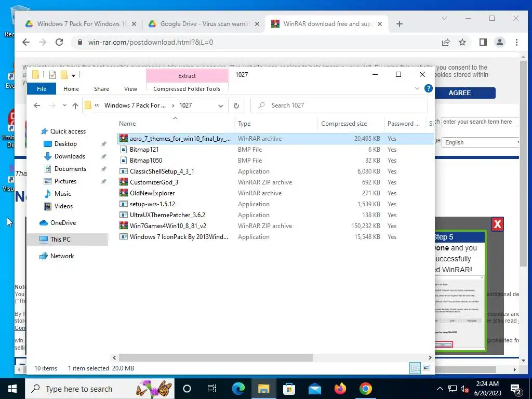Click the website search term field
This screenshot has width=532, height=399.
[x=480, y=122]
